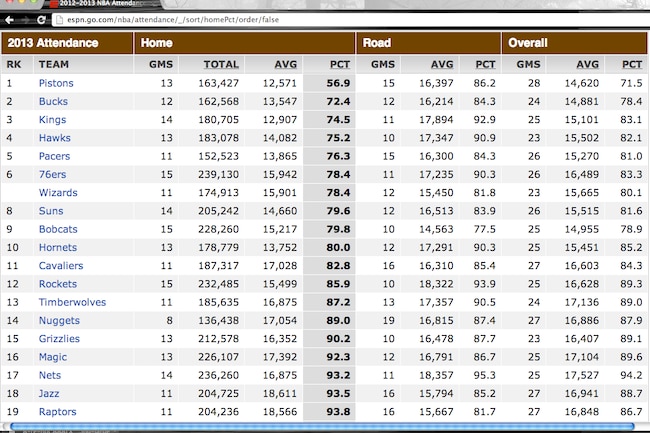Click Wizards home average 15,901
Screen dimensions: 650x433
click(x=280, y=192)
